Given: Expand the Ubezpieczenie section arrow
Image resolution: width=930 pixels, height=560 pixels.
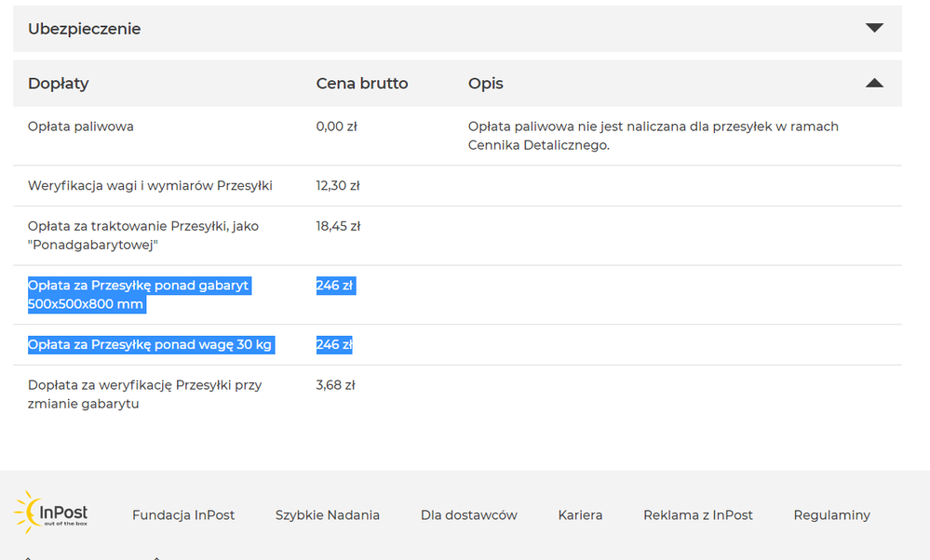Looking at the screenshot, I should coord(873,28).
